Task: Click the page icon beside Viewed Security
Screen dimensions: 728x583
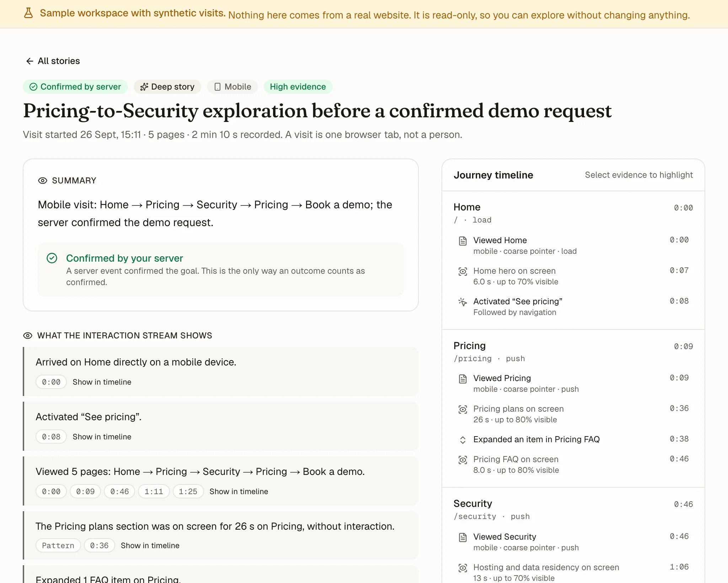Action: point(462,537)
